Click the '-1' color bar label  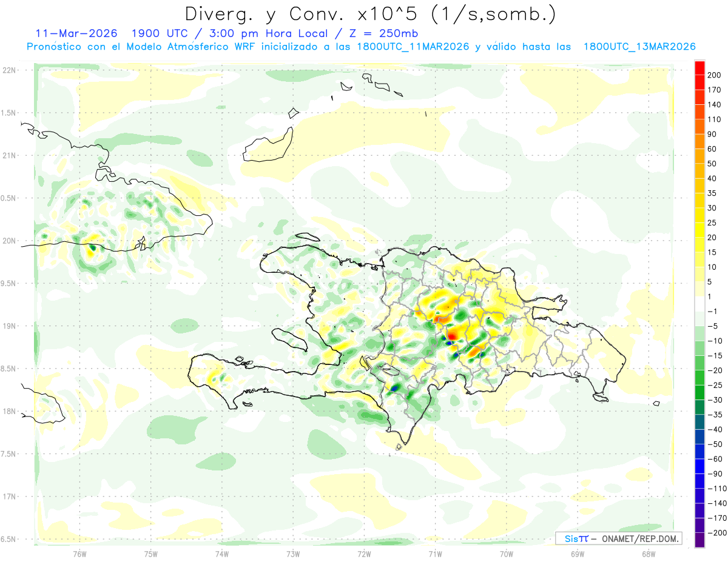click(x=713, y=312)
